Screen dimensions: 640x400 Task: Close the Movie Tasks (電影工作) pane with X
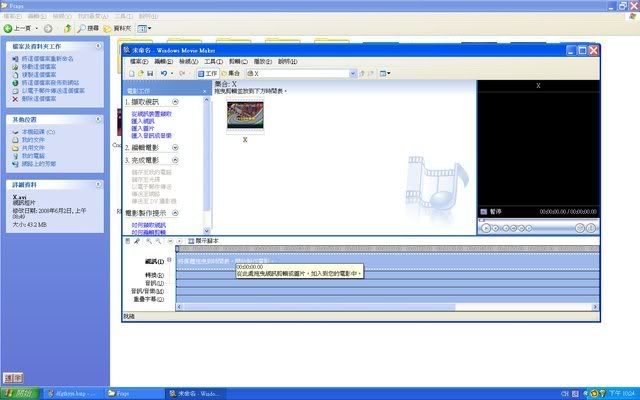[x=205, y=91]
